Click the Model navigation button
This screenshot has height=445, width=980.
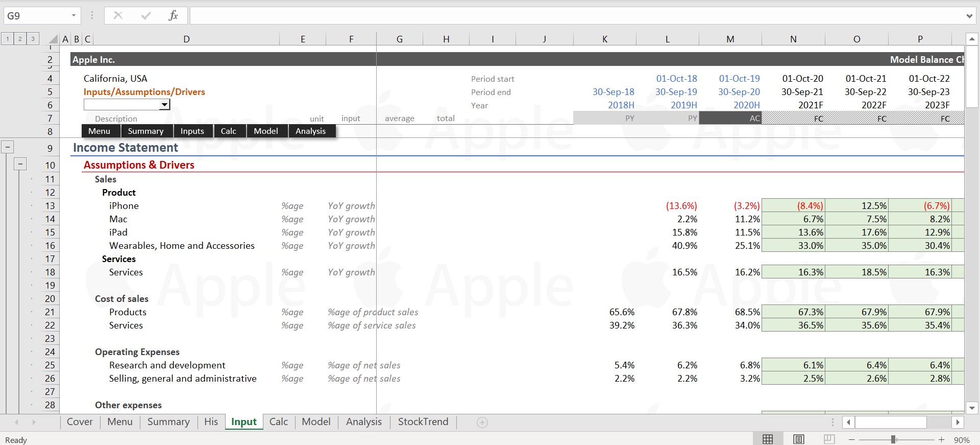coord(267,131)
